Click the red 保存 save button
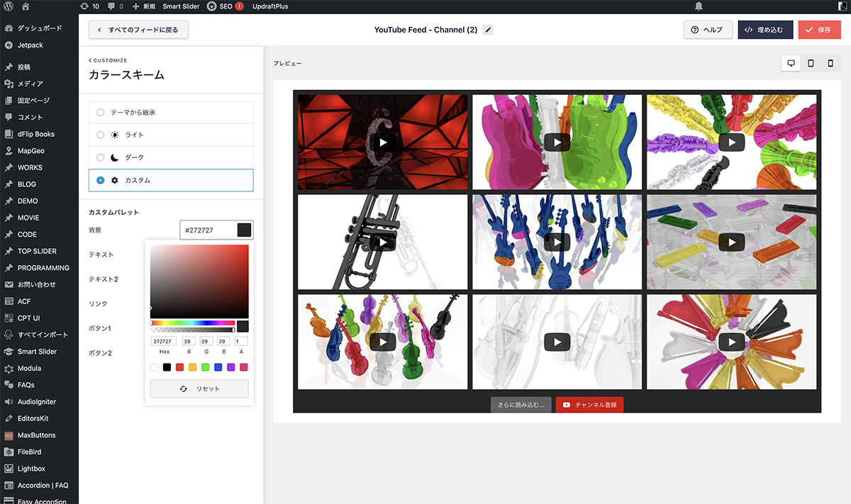The width and height of the screenshot is (851, 504). pyautogui.click(x=819, y=30)
